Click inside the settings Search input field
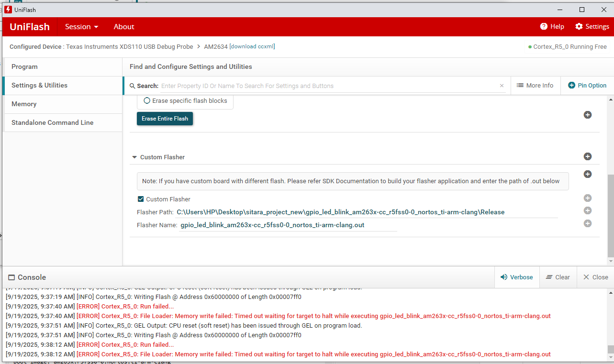614x364 pixels. coord(329,86)
